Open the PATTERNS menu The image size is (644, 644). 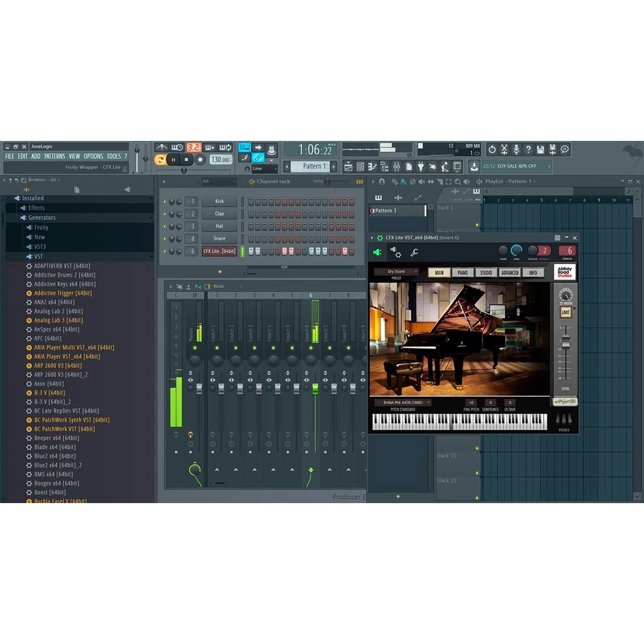point(55,157)
